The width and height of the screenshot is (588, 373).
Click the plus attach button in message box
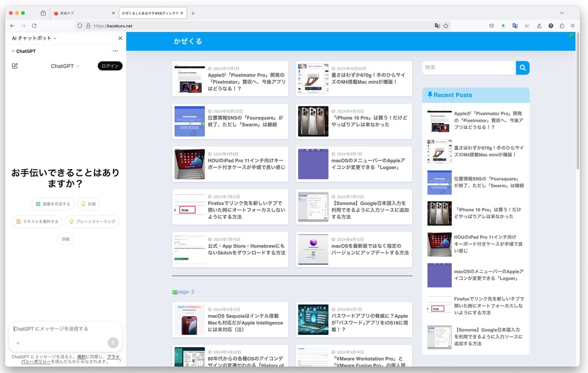pos(18,343)
